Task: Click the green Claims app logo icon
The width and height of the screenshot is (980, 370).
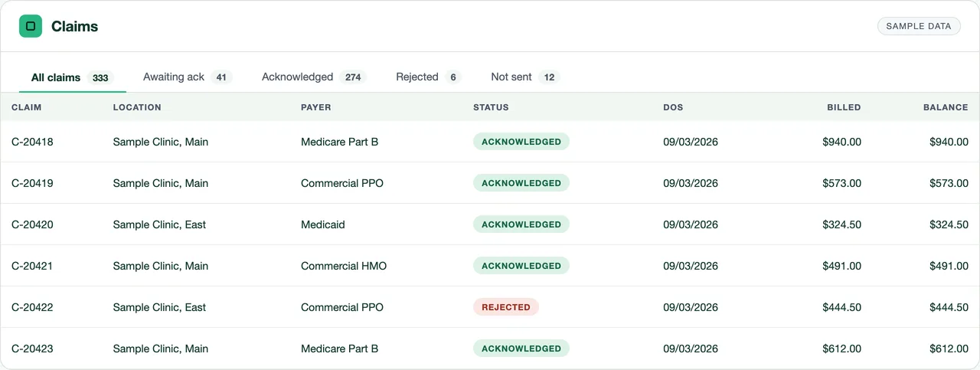Action: click(x=31, y=26)
